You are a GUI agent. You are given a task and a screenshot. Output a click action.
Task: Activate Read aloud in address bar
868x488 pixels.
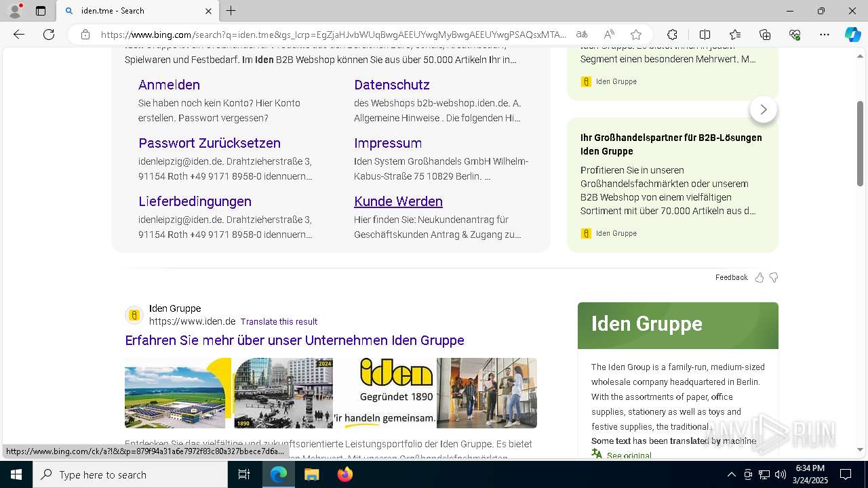point(609,35)
